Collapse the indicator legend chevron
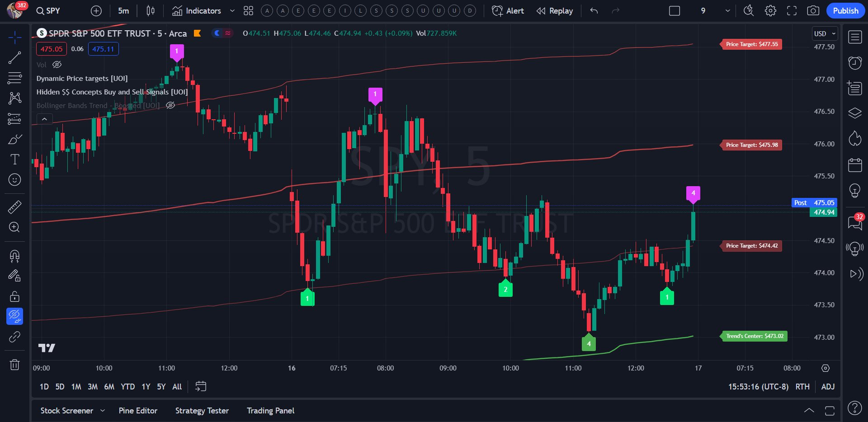The image size is (868, 422). [x=44, y=119]
